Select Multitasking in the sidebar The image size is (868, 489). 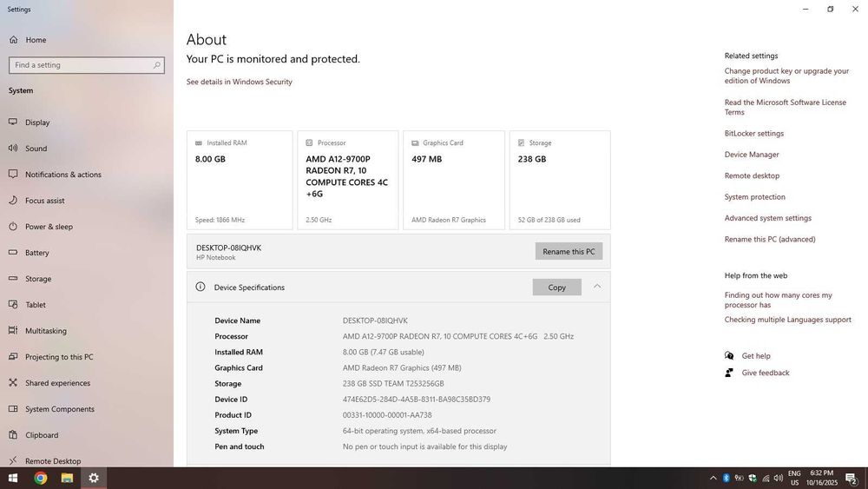(x=45, y=331)
